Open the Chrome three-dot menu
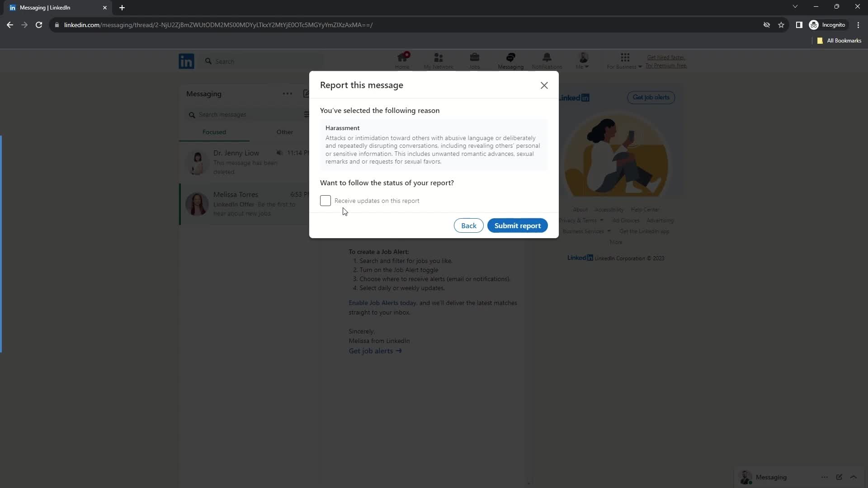The height and width of the screenshot is (488, 868). pos(858,25)
